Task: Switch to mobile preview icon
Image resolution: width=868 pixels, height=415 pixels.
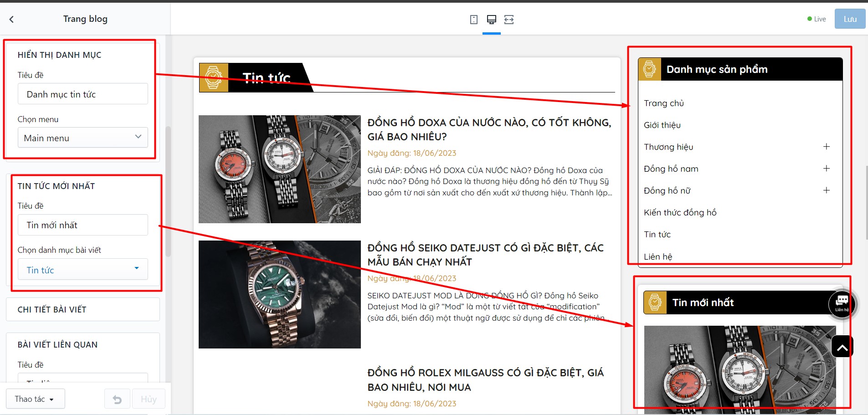Action: pos(474,20)
